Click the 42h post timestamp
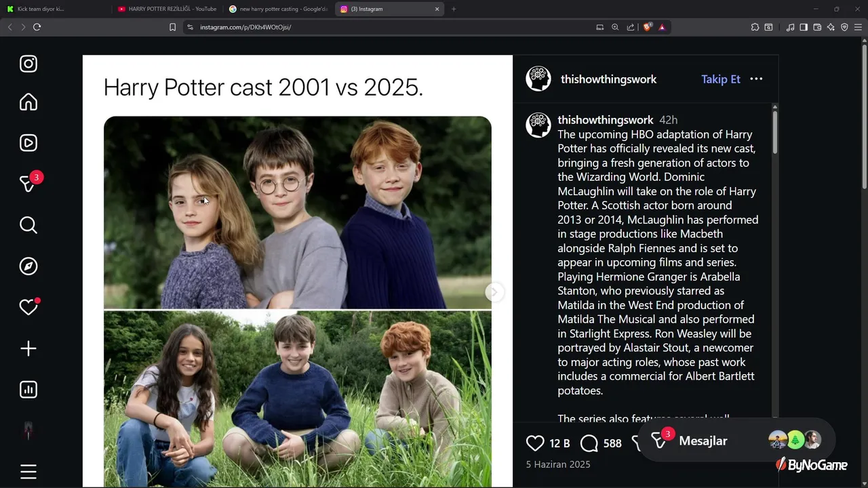 668,120
